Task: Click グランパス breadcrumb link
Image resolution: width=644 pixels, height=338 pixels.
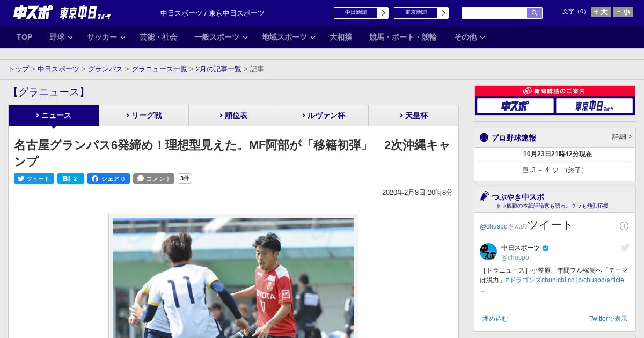Action: [106, 69]
